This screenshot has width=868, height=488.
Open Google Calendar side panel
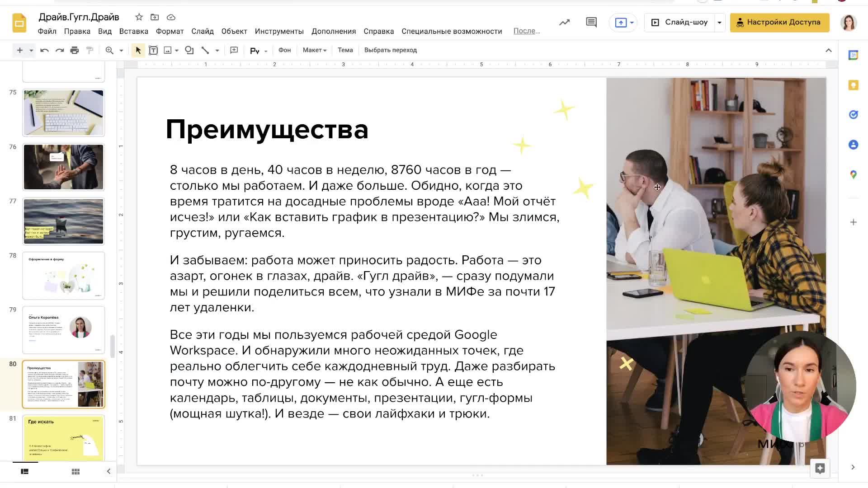(x=853, y=55)
